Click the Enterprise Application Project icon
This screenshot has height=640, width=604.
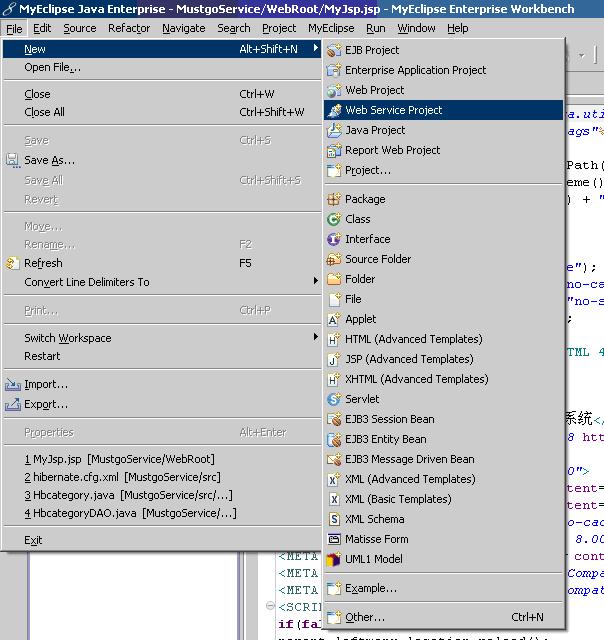pos(334,70)
